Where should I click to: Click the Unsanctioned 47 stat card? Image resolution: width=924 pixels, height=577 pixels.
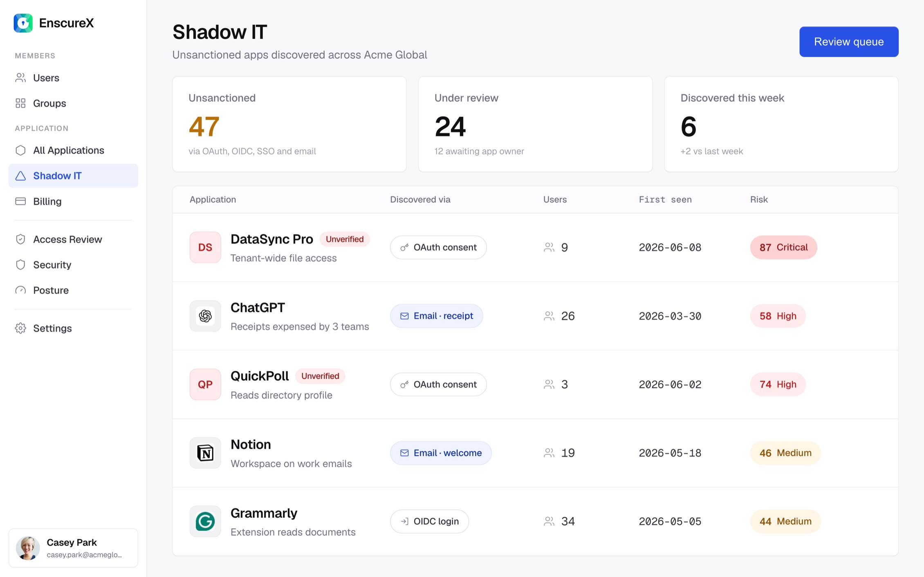click(289, 124)
